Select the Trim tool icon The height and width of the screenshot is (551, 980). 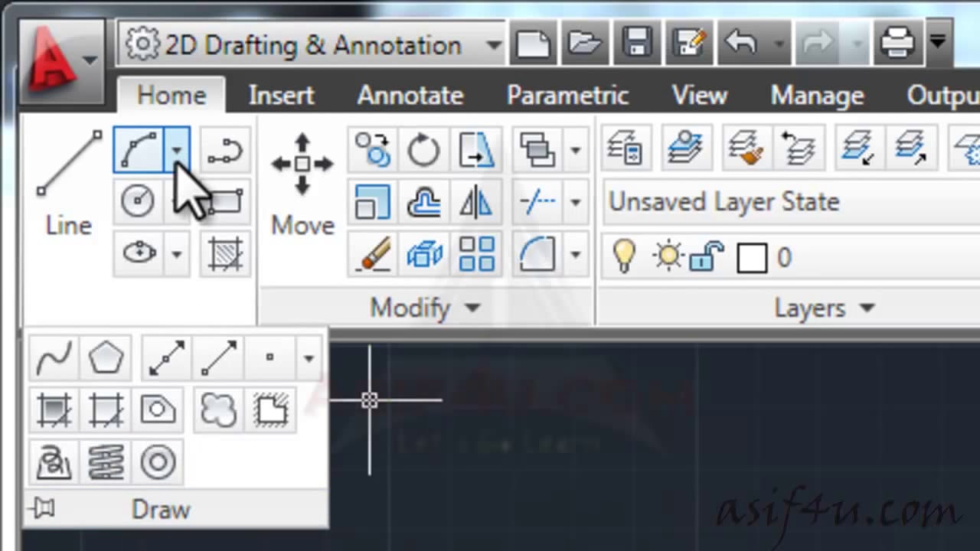(537, 202)
